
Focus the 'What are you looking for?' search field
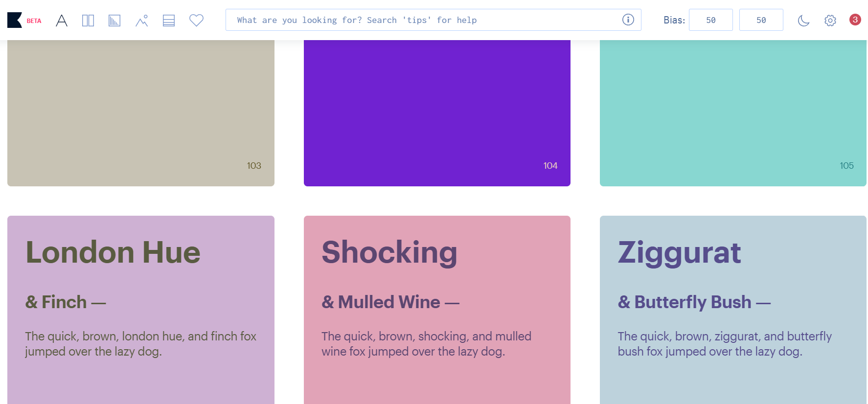[421, 20]
